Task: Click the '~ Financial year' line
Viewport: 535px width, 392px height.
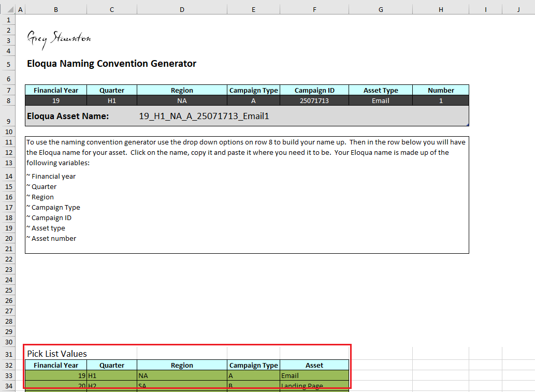Action: [x=51, y=177]
